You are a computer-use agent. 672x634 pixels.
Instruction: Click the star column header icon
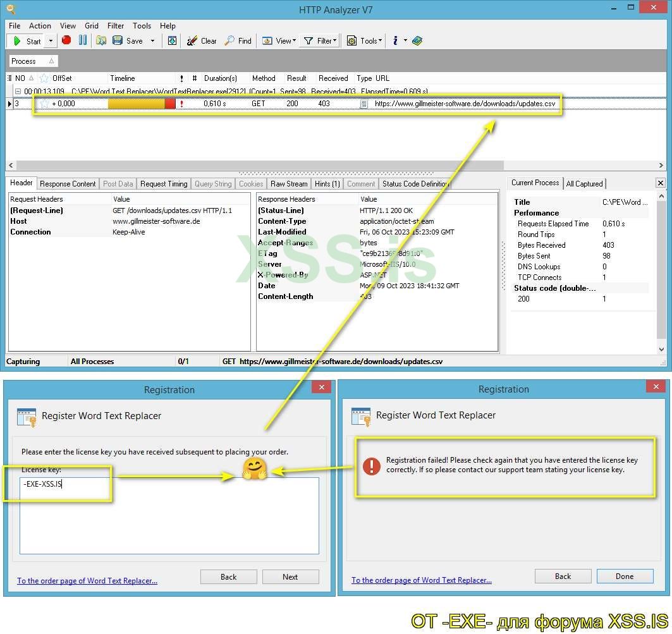click(x=44, y=78)
